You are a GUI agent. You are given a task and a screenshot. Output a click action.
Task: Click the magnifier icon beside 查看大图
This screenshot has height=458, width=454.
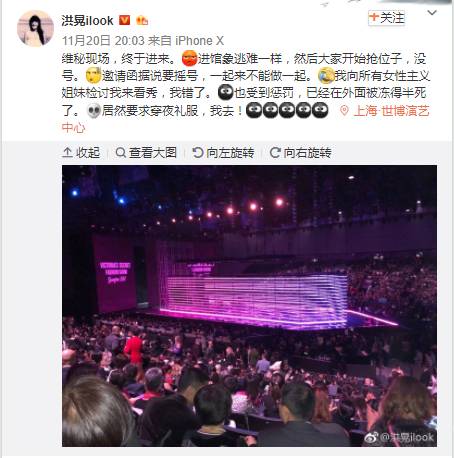click(120, 153)
